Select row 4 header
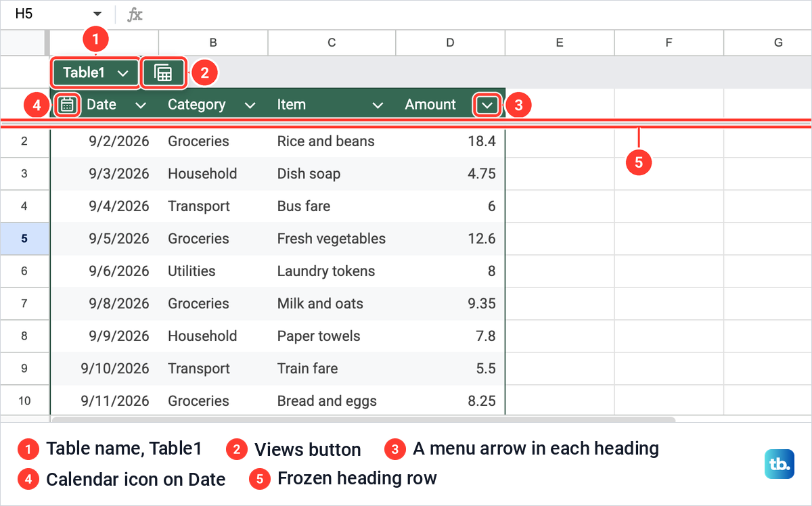 tap(24, 206)
